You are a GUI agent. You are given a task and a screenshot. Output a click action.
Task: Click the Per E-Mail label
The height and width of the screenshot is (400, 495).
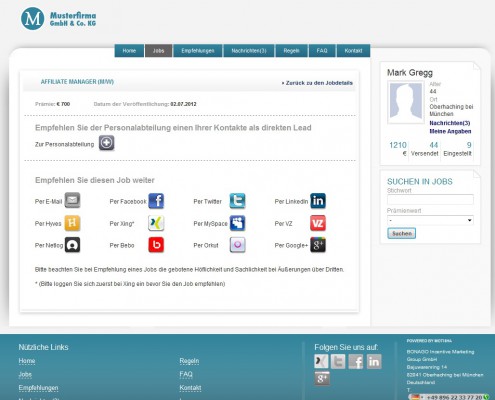(49, 201)
